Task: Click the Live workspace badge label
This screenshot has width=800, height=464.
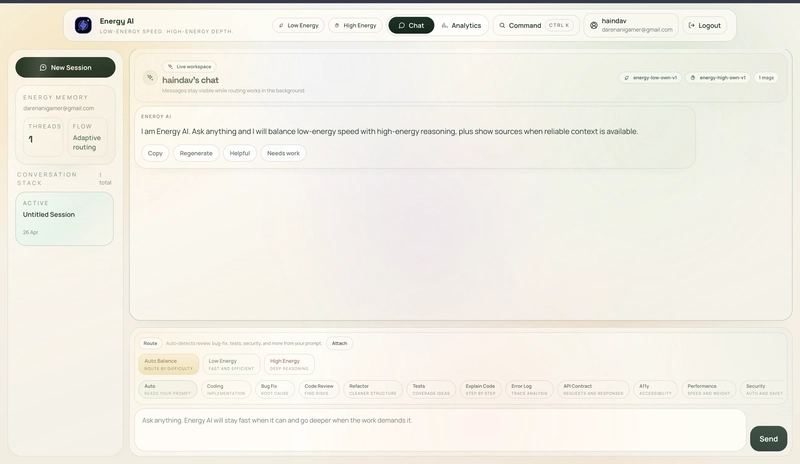Action: pos(193,67)
